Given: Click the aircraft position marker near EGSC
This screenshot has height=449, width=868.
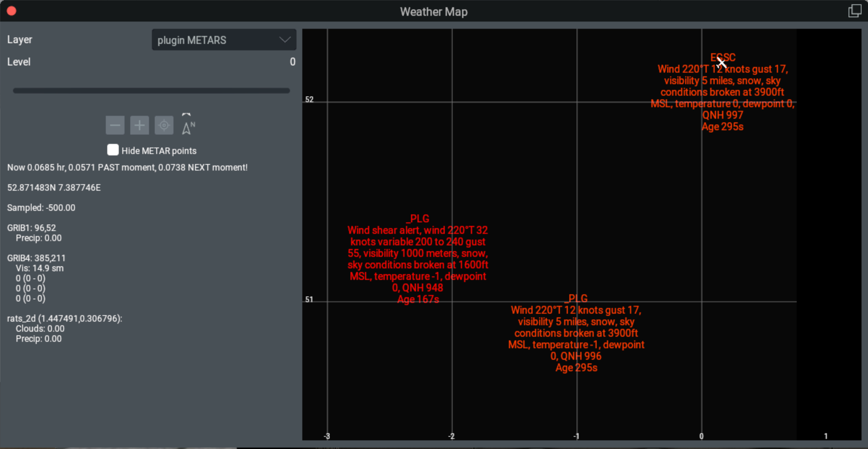Looking at the screenshot, I should pos(721,63).
